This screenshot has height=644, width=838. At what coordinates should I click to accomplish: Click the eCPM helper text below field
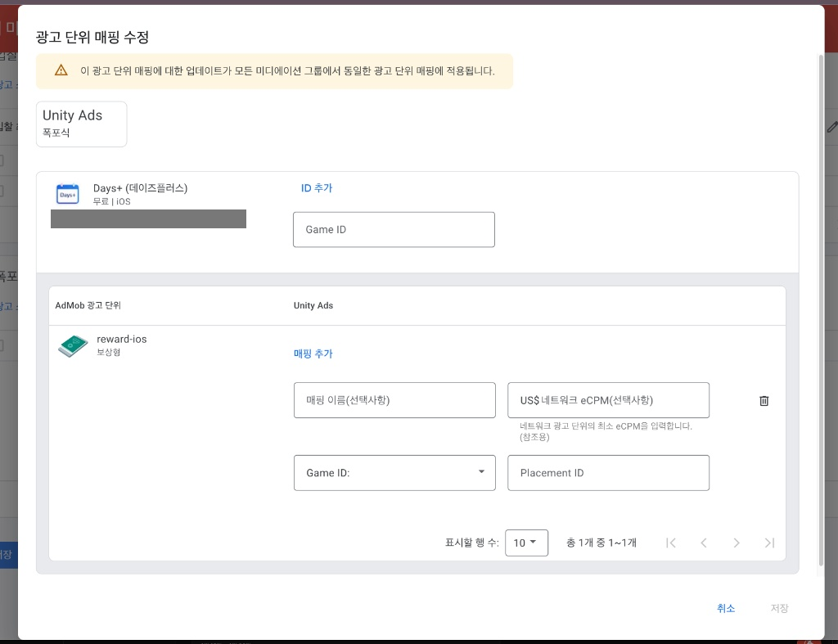pos(606,431)
